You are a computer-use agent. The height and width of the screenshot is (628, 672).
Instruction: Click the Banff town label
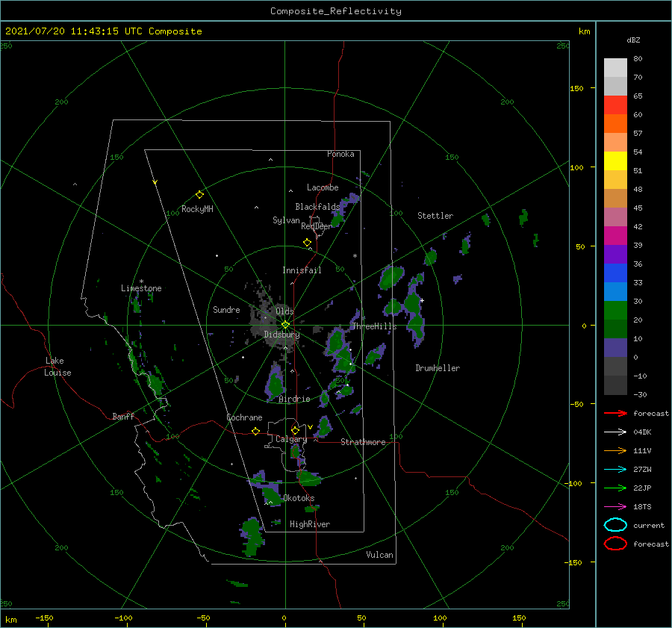point(123,416)
